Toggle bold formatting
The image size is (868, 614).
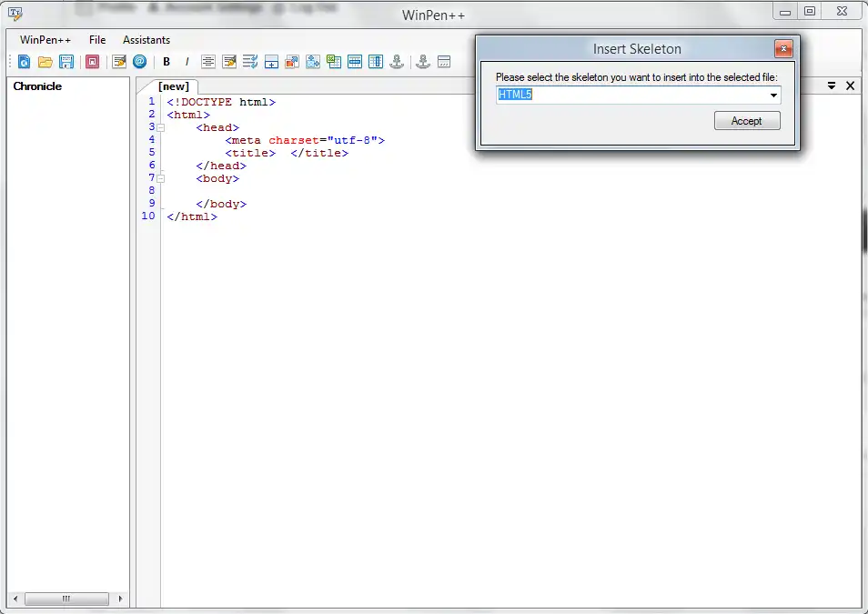[167, 62]
